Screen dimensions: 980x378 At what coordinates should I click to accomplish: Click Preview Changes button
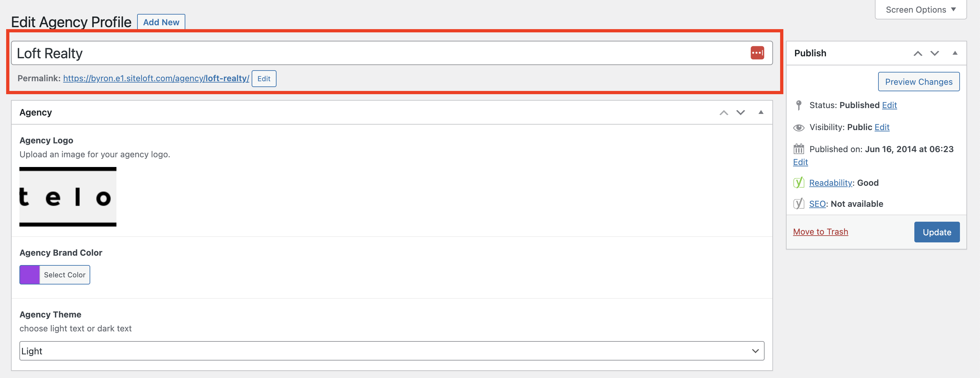[x=918, y=82]
